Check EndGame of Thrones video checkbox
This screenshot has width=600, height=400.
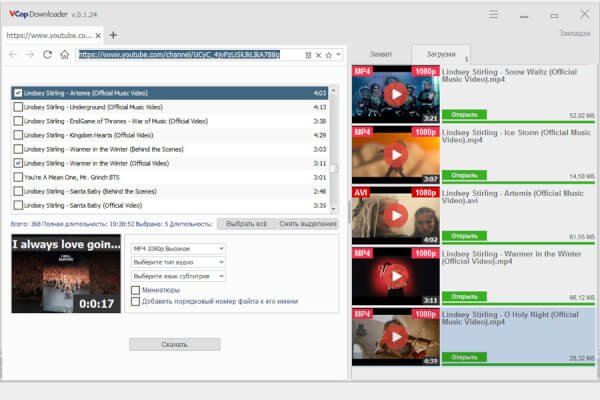pos(18,121)
